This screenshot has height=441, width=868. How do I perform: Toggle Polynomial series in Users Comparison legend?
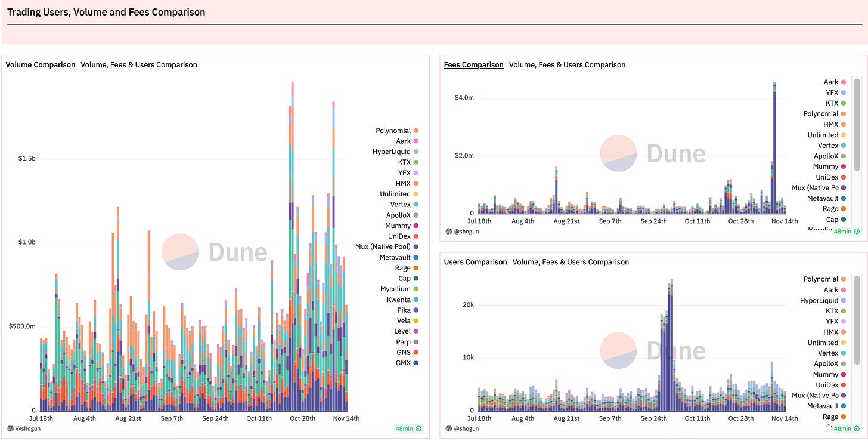point(824,279)
